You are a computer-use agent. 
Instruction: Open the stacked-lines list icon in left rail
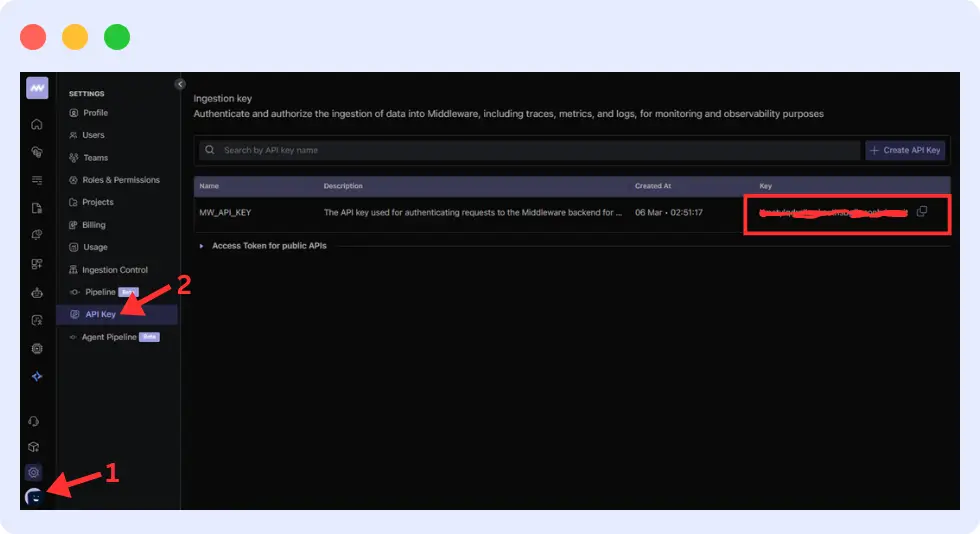pyautogui.click(x=37, y=180)
